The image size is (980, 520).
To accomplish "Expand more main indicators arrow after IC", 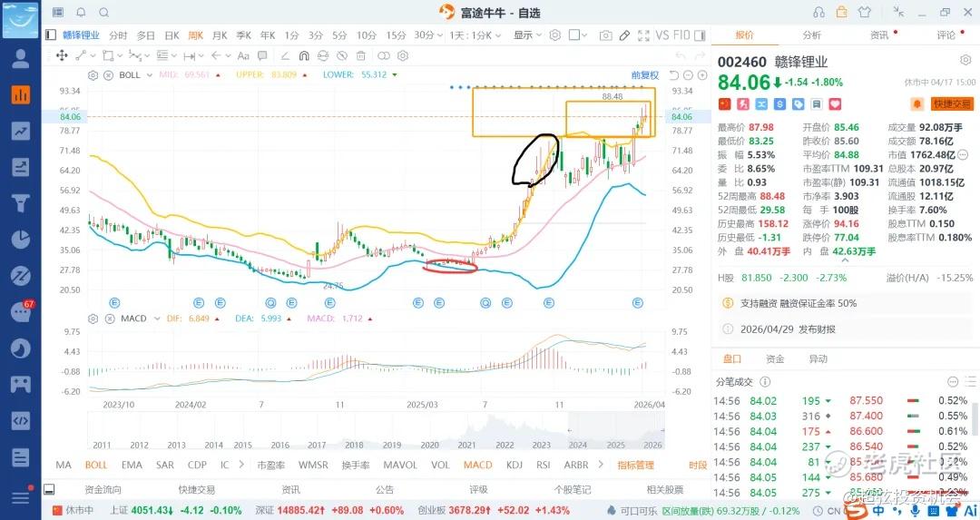I will [241, 465].
